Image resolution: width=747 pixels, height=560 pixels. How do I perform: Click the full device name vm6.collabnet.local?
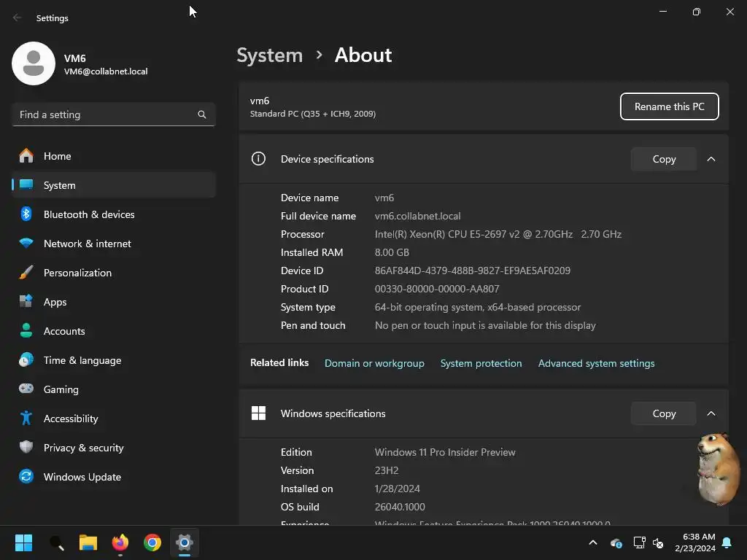click(417, 216)
